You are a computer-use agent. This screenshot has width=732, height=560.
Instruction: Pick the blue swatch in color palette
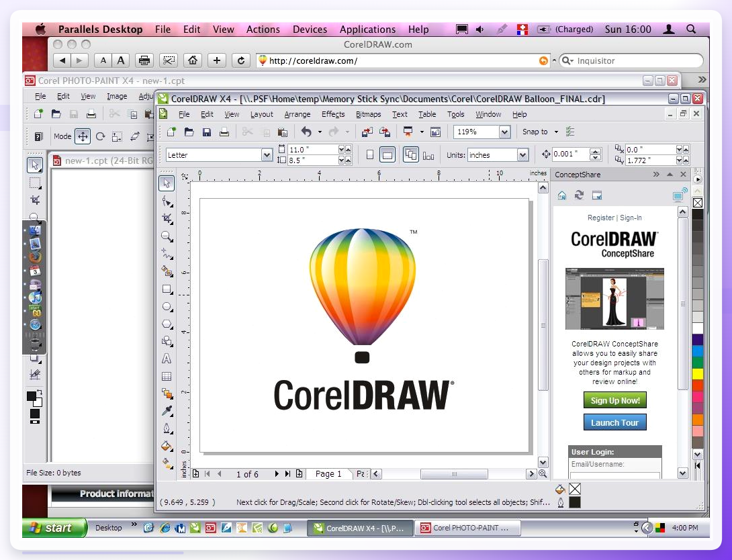click(698, 351)
